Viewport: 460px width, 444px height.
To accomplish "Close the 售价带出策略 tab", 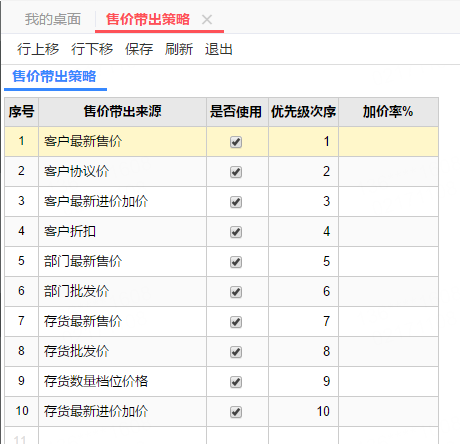I will coord(207,20).
